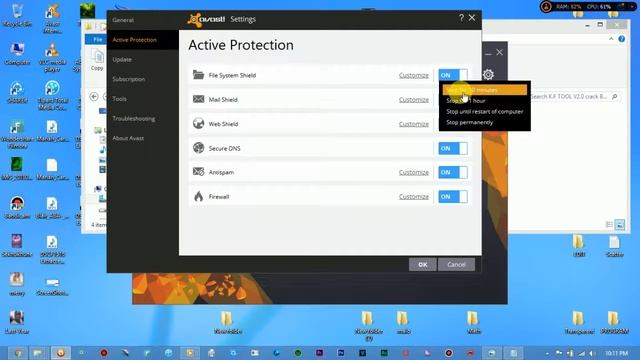640x360 pixels.
Task: Toggle the Antispam ON switch
Action: (453, 172)
